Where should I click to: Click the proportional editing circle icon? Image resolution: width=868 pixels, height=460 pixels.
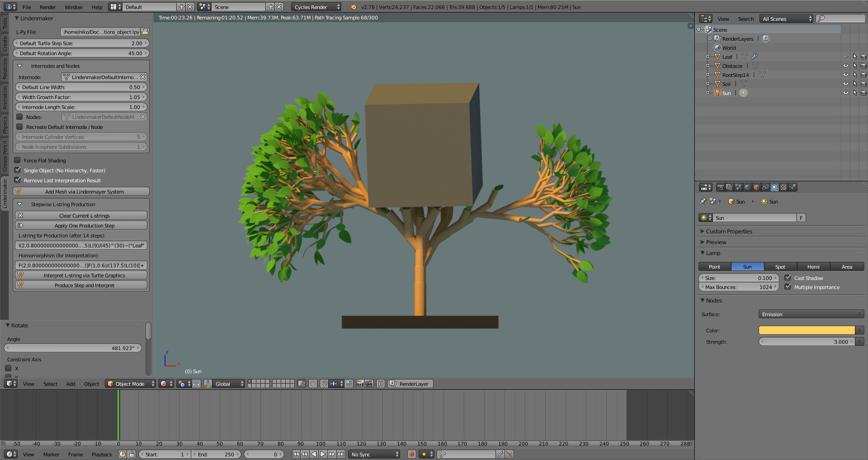click(313, 384)
